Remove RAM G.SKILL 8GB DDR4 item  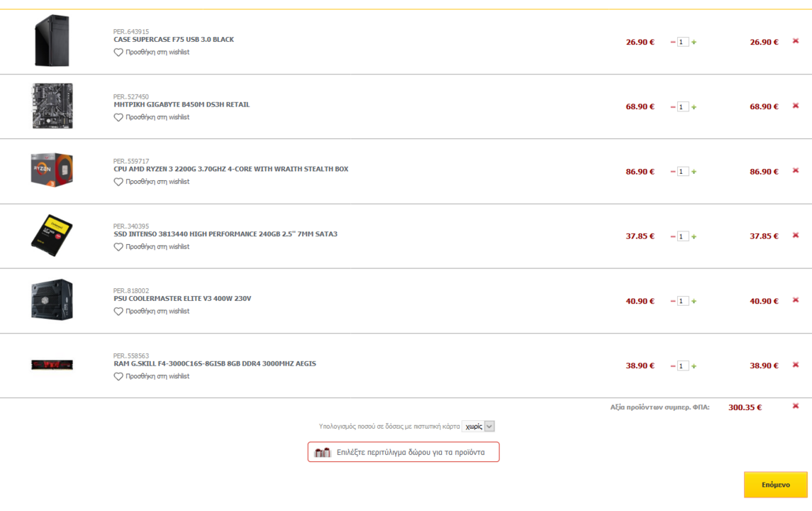(796, 365)
